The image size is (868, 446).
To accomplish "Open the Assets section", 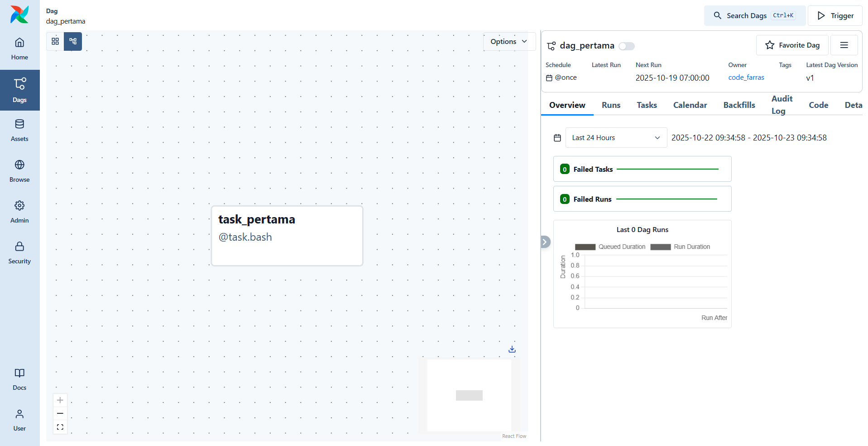I will [19, 131].
